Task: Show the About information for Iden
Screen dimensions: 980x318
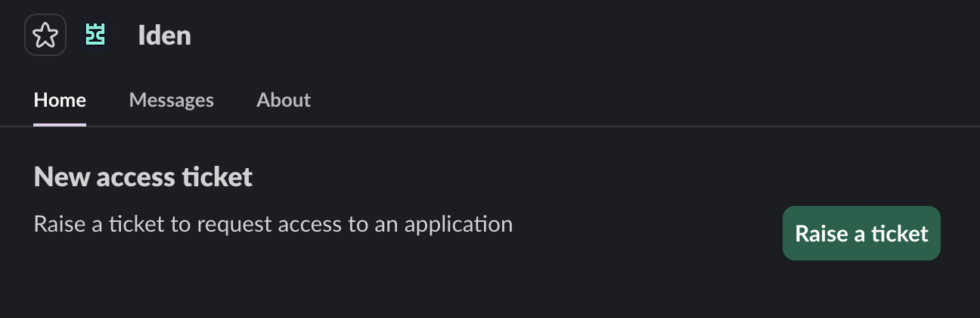Action: (284, 100)
